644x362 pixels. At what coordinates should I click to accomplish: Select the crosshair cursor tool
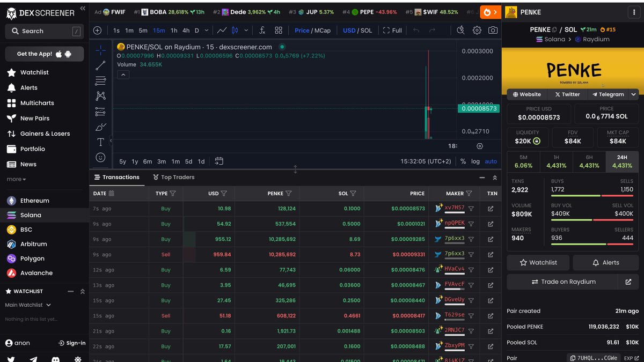[x=100, y=50]
